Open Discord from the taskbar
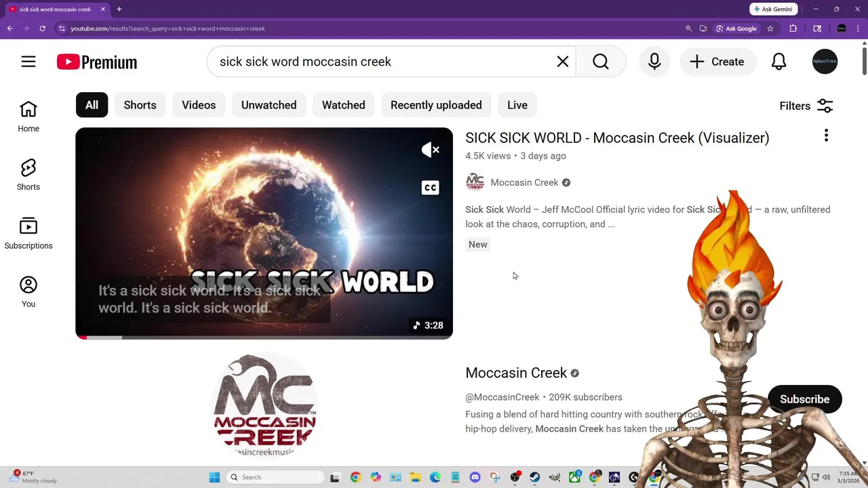Image resolution: width=868 pixels, height=488 pixels. 475,477
